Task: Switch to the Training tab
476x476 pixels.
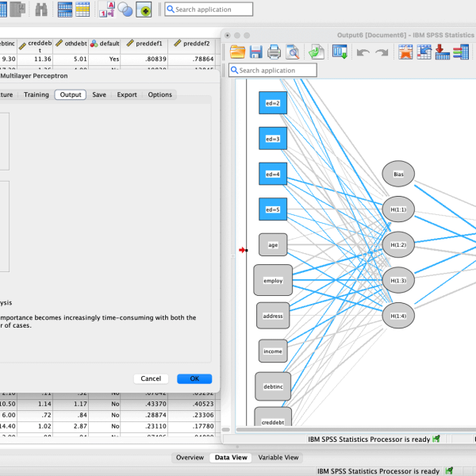Action: coord(36,94)
